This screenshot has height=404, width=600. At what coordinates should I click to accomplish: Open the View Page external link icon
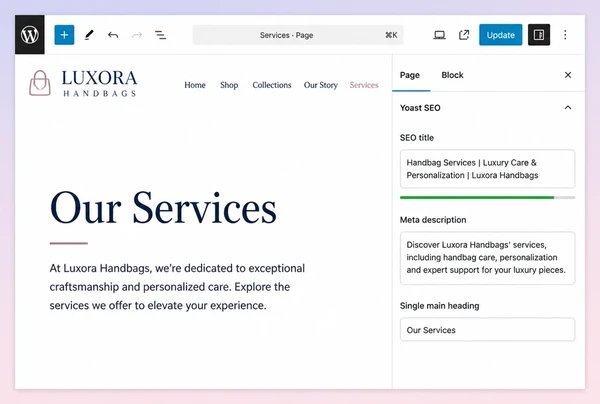(464, 35)
